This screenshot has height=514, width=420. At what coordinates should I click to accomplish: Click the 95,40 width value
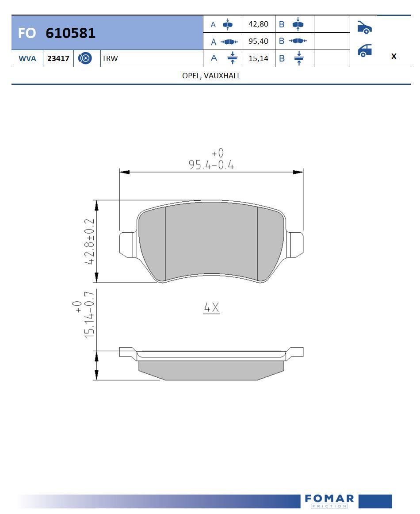coord(258,42)
